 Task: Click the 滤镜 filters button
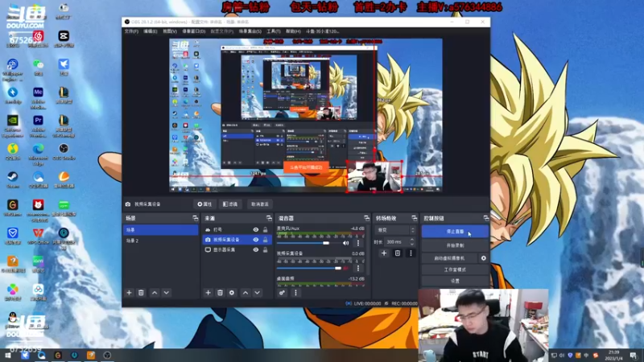click(x=230, y=204)
